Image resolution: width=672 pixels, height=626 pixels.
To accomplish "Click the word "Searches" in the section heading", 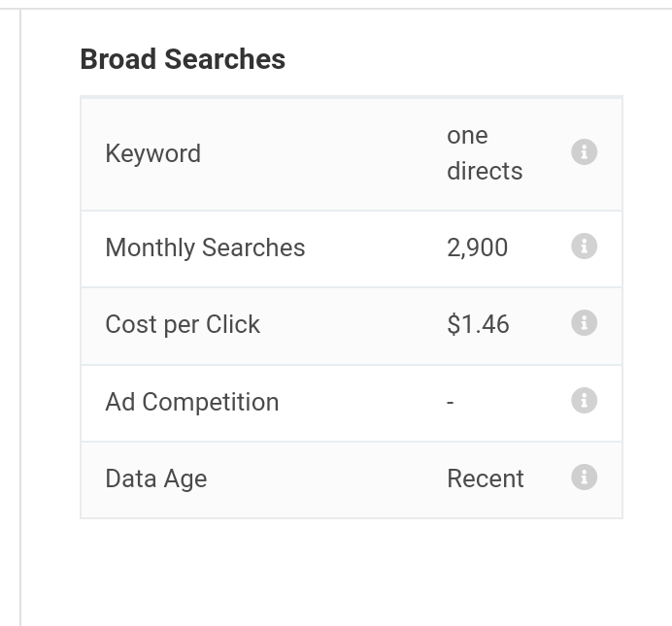I will pyautogui.click(x=224, y=59).
